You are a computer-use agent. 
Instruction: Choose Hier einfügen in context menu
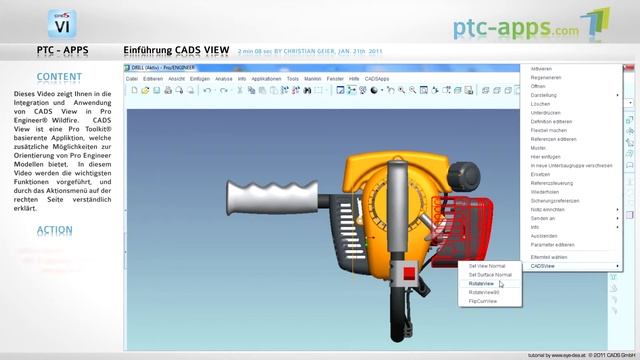click(546, 157)
